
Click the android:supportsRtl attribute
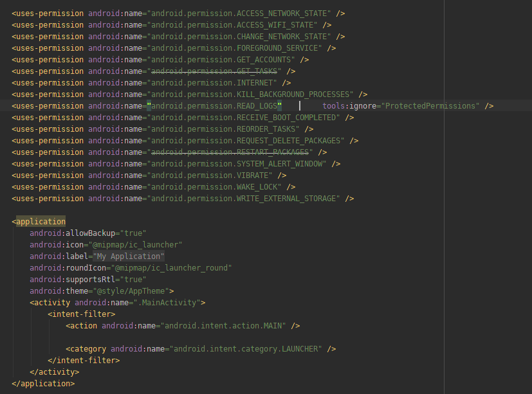click(x=72, y=279)
